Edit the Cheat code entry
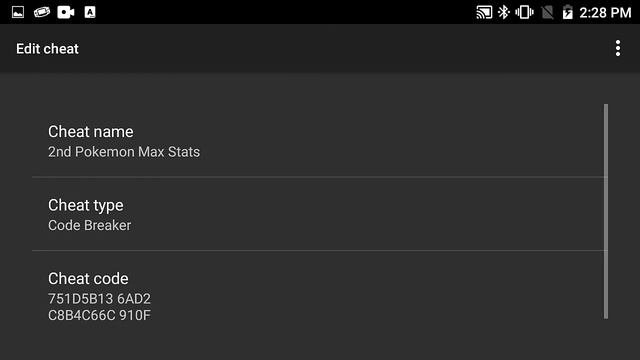This screenshot has height=360, width=640. pyautogui.click(x=318, y=296)
